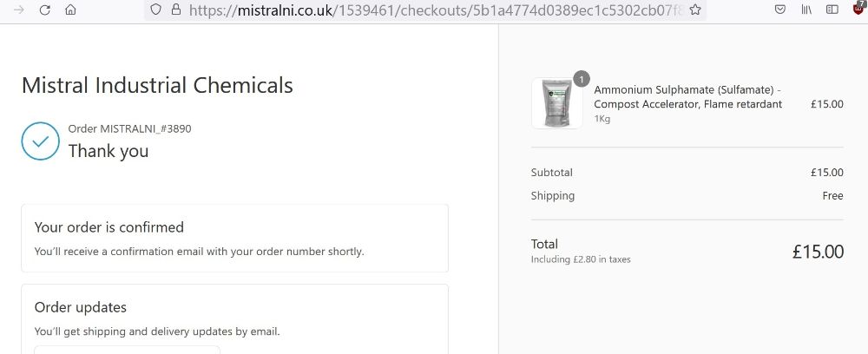Go forward with the browser arrow
The height and width of the screenshot is (354, 868).
[x=18, y=10]
